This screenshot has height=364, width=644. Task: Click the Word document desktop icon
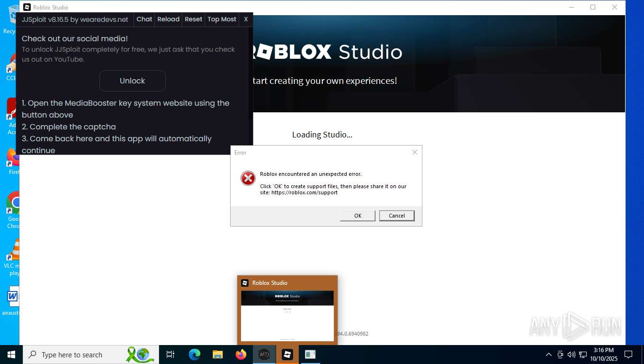point(12,301)
